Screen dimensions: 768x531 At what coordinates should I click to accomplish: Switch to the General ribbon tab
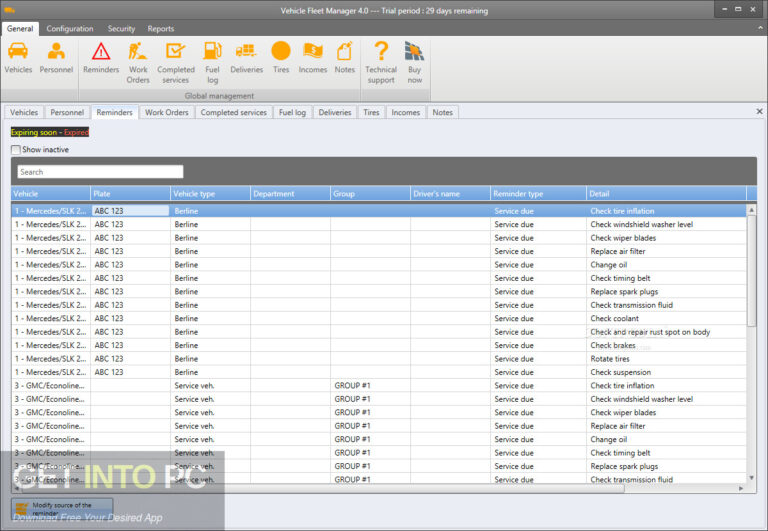20,28
